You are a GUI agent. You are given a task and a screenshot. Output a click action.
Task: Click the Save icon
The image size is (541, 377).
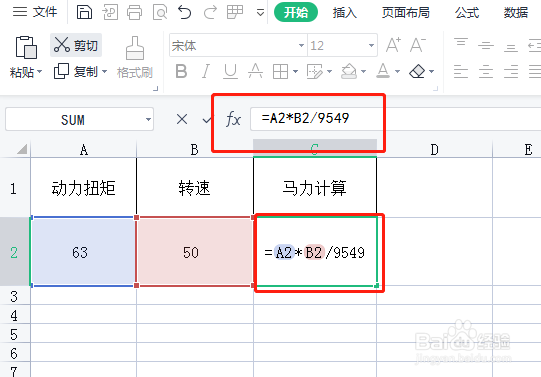point(84,12)
